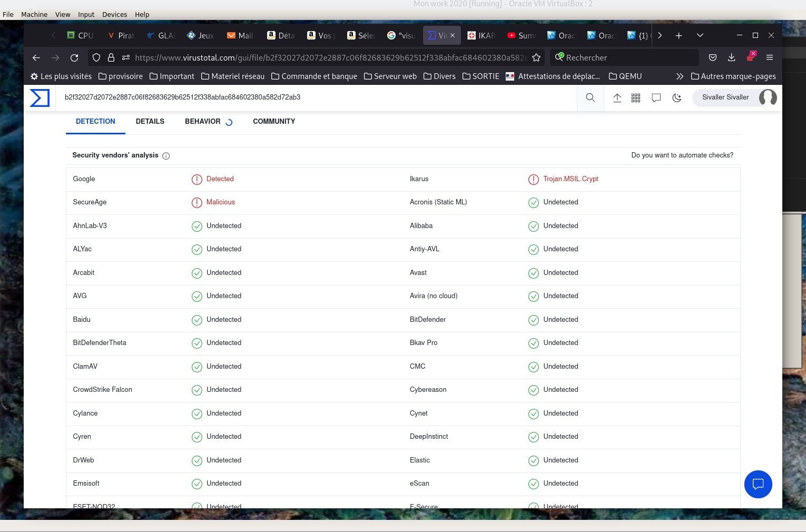The height and width of the screenshot is (532, 806).
Task: Open the VirtualBox Help menu
Action: pyautogui.click(x=142, y=14)
